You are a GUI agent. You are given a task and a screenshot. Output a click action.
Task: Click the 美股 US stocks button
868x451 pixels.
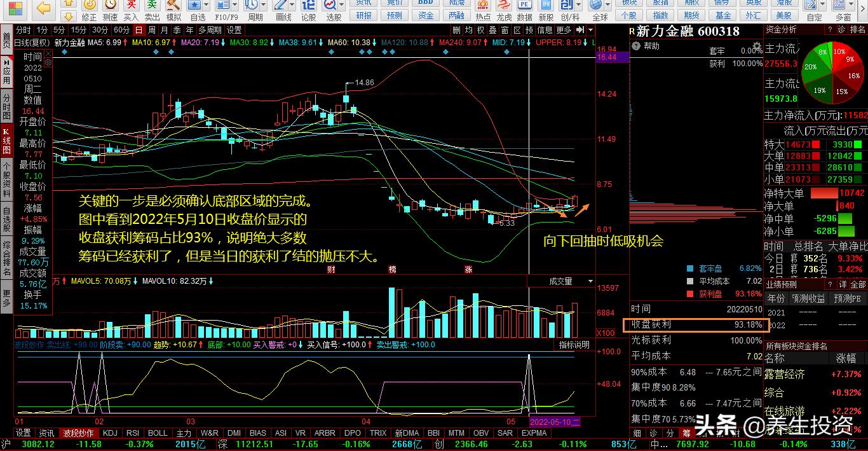784,15
